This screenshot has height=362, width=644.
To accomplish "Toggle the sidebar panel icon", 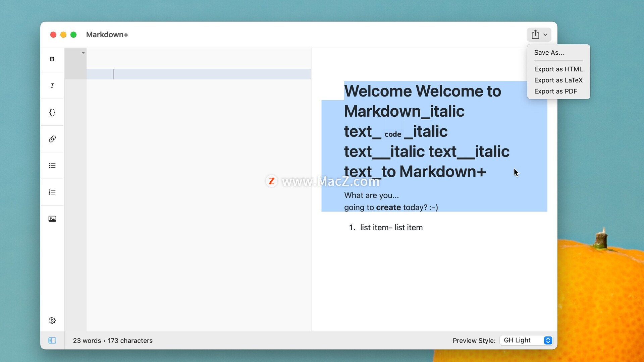I will (x=52, y=341).
